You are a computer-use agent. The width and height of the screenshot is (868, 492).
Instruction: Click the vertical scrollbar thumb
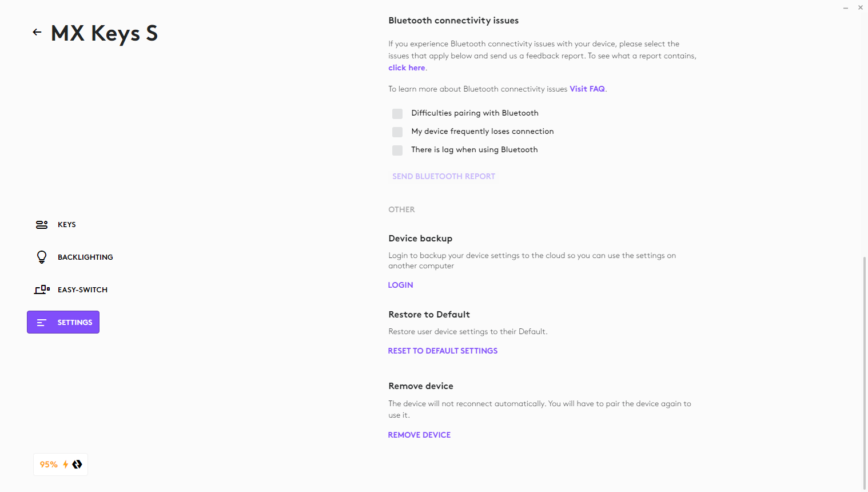pos(865,372)
